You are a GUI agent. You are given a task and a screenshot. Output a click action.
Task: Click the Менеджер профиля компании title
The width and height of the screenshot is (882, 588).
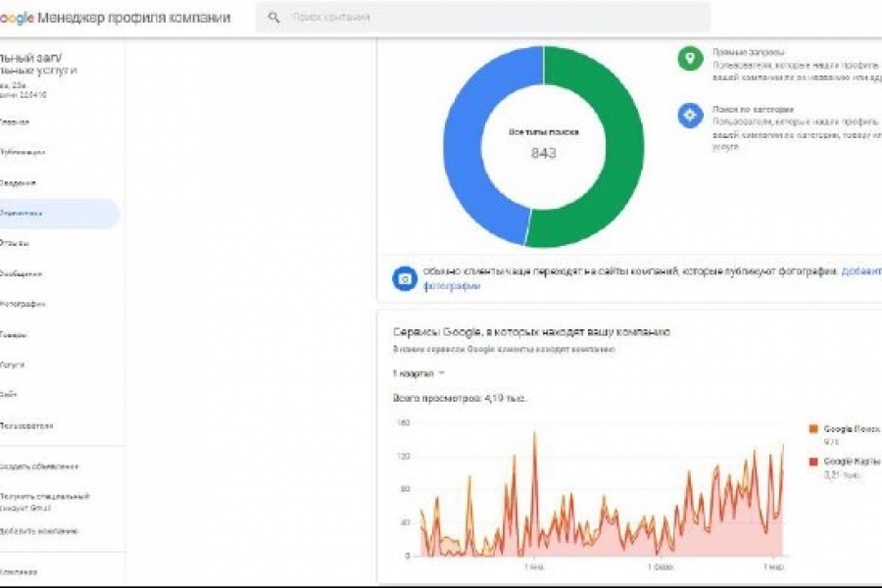coord(134,18)
